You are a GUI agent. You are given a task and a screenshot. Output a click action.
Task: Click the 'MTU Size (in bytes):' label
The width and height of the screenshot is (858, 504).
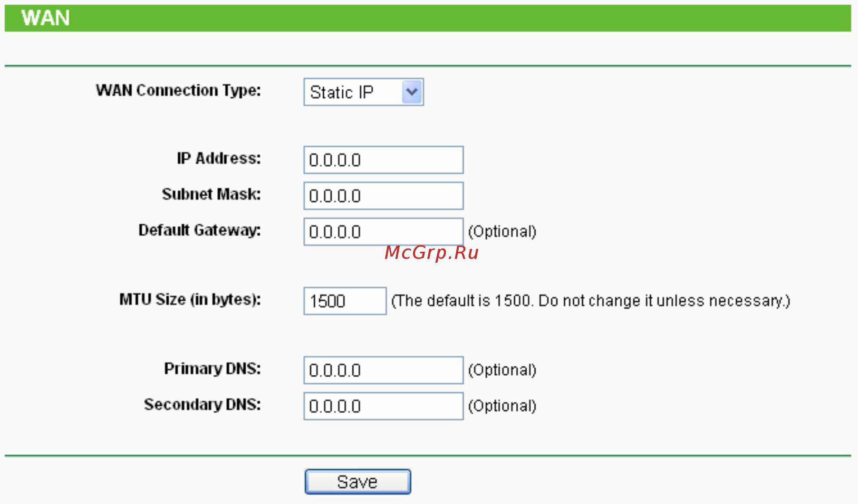[190, 300]
